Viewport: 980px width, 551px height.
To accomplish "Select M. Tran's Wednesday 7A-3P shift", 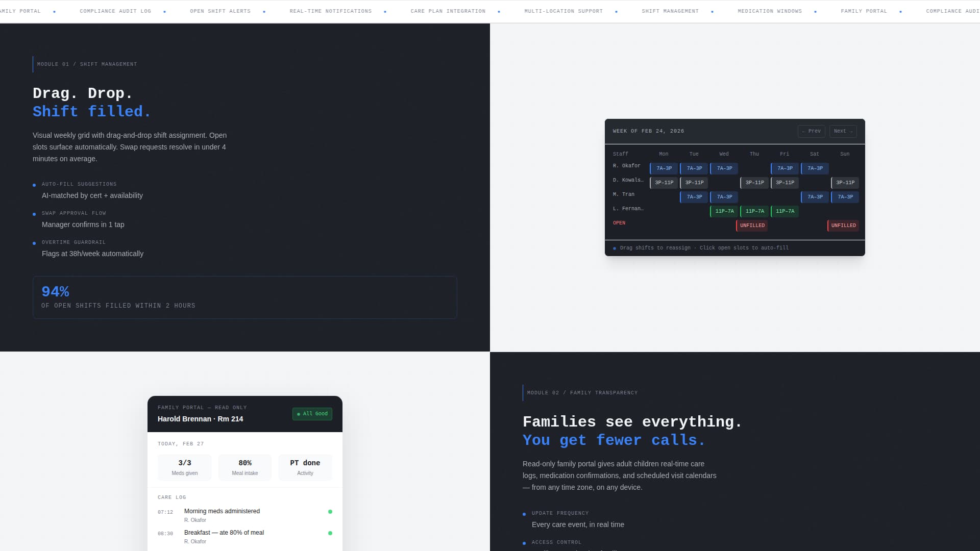I will click(724, 197).
